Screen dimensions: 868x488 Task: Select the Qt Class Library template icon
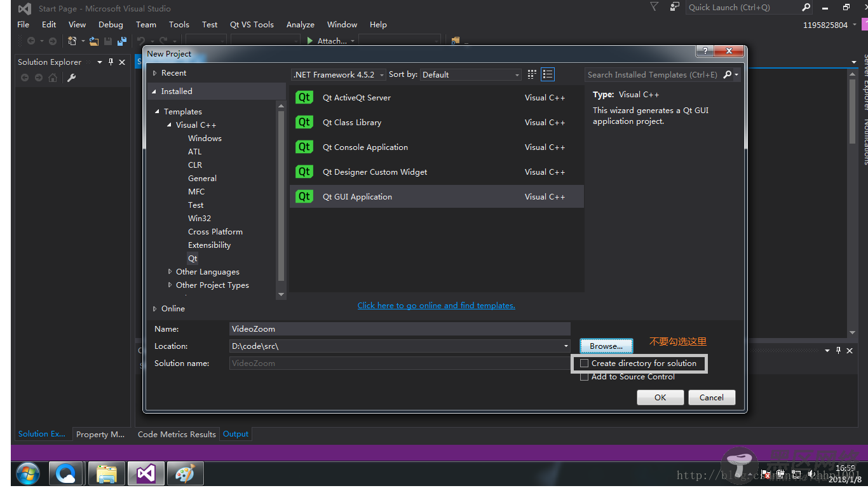[x=304, y=122]
